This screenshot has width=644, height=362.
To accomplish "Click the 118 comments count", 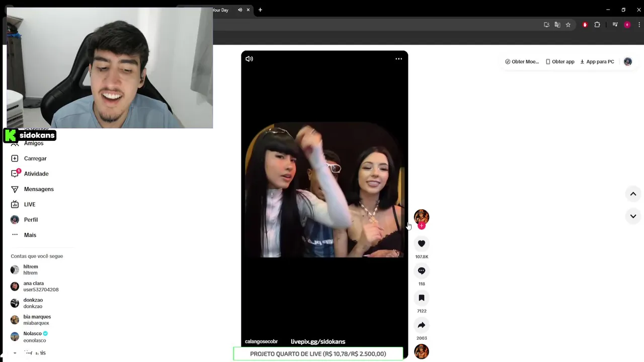I will [422, 284].
